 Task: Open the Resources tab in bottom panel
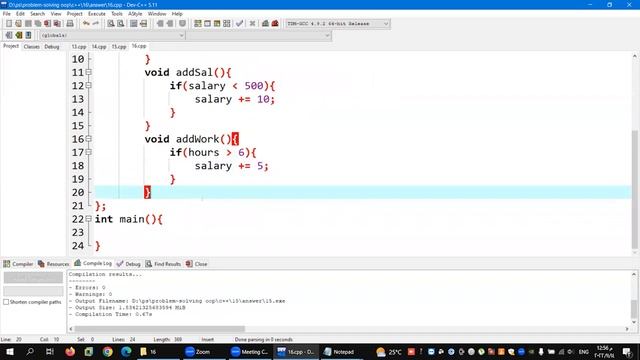tap(53, 264)
